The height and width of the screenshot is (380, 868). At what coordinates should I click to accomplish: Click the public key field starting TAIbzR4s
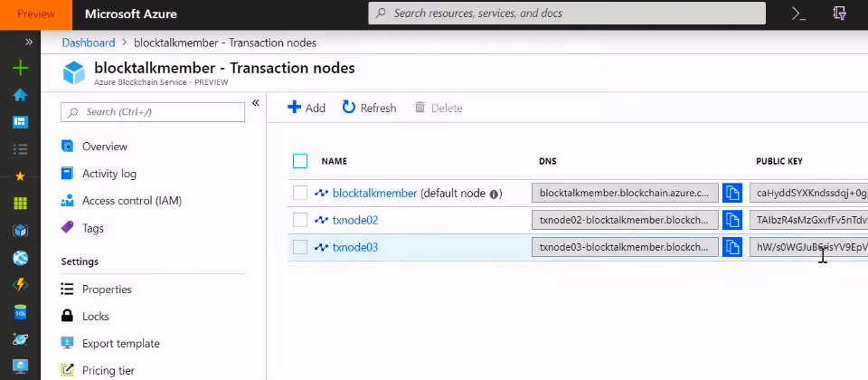(808, 220)
